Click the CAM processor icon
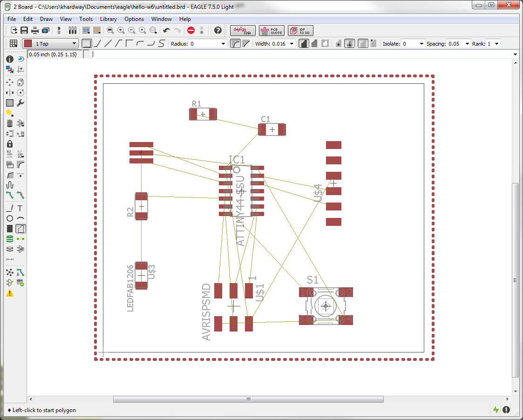 (45, 30)
